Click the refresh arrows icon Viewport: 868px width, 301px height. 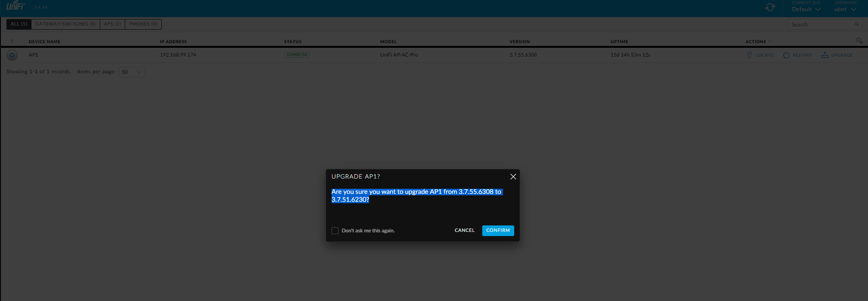770,7
